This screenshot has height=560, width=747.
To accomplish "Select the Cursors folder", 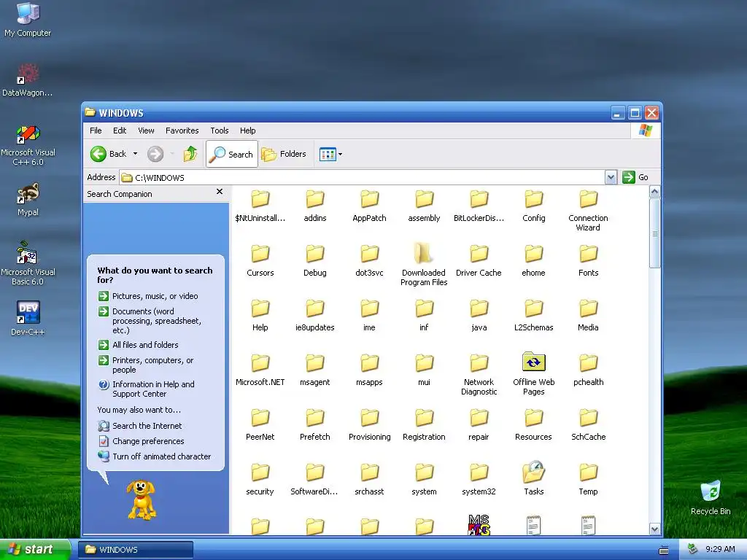I will pyautogui.click(x=260, y=261).
